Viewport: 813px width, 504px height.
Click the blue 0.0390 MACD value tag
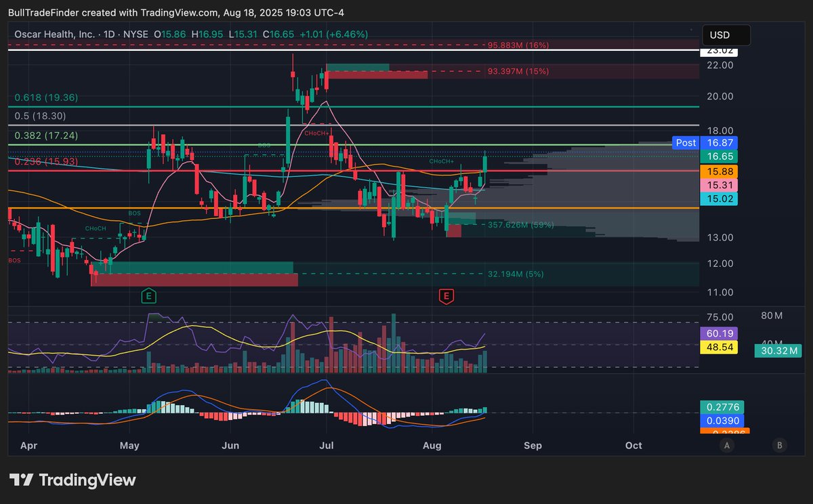coord(722,421)
